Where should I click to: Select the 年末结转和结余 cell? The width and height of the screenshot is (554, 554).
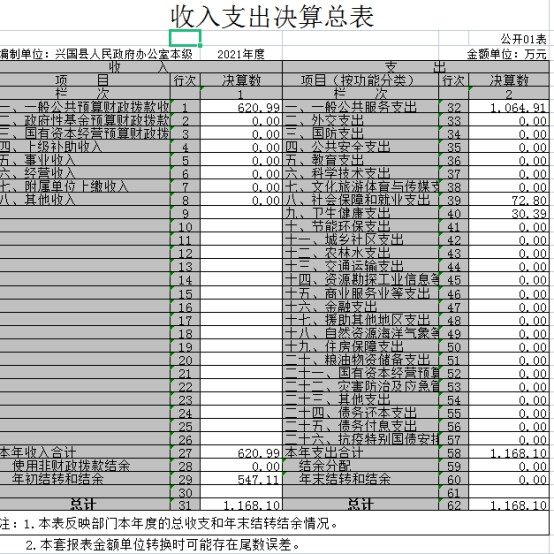coord(360,479)
